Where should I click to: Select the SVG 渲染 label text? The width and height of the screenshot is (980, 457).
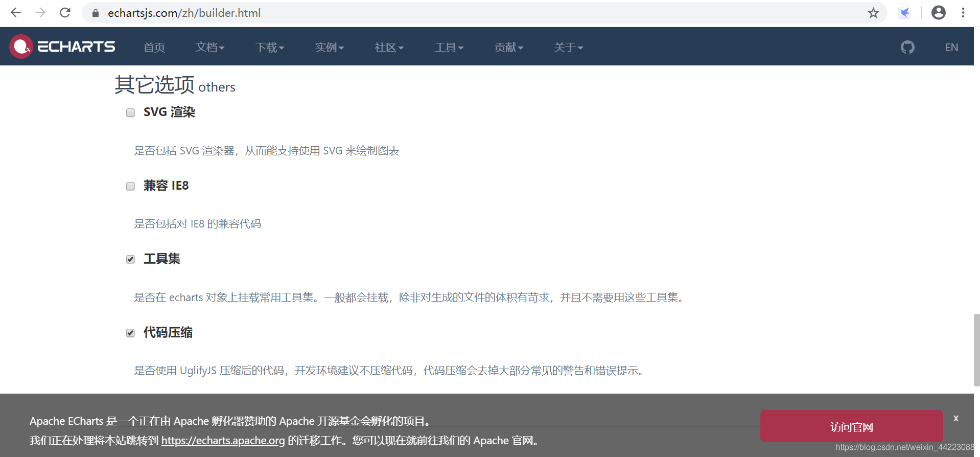[x=169, y=112]
